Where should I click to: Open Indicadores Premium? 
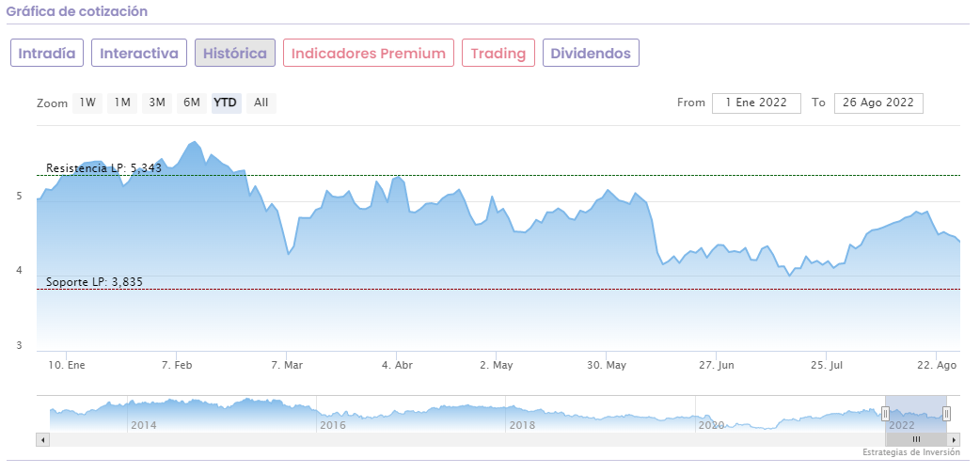coord(369,53)
